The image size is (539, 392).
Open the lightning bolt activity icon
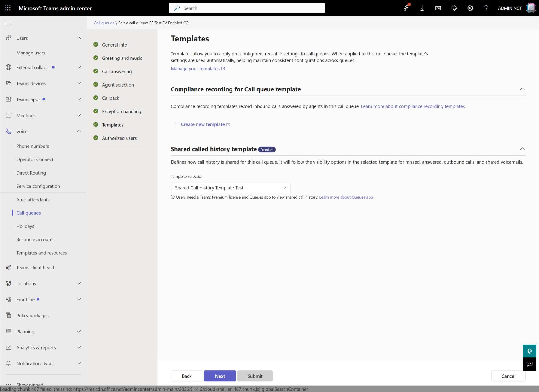(x=406, y=8)
